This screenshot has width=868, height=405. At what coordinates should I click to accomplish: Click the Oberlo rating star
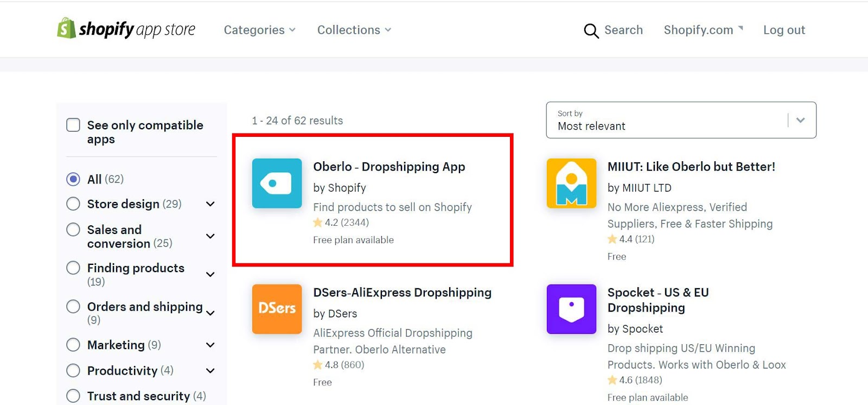click(318, 223)
